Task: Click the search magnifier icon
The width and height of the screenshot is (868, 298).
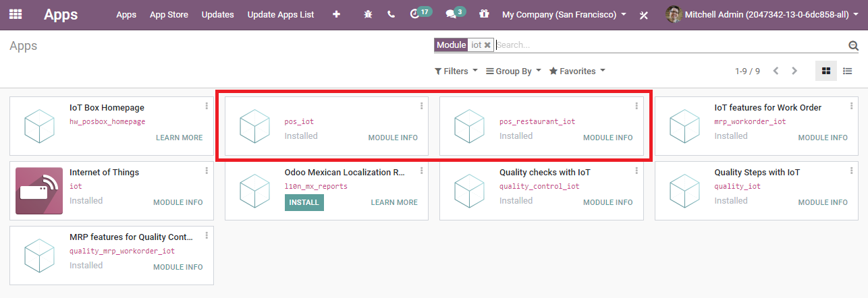Action: point(853,45)
